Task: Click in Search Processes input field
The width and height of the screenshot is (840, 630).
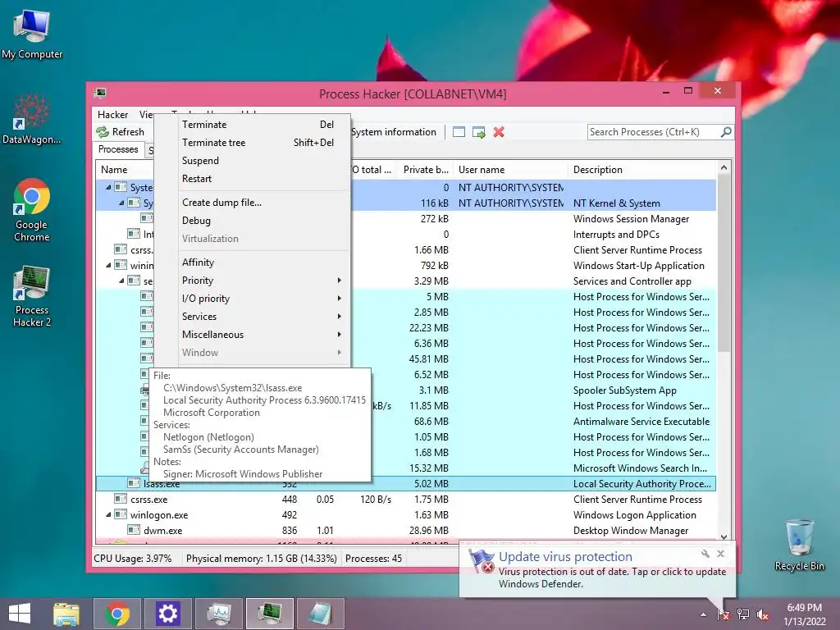Action: pyautogui.click(x=654, y=132)
